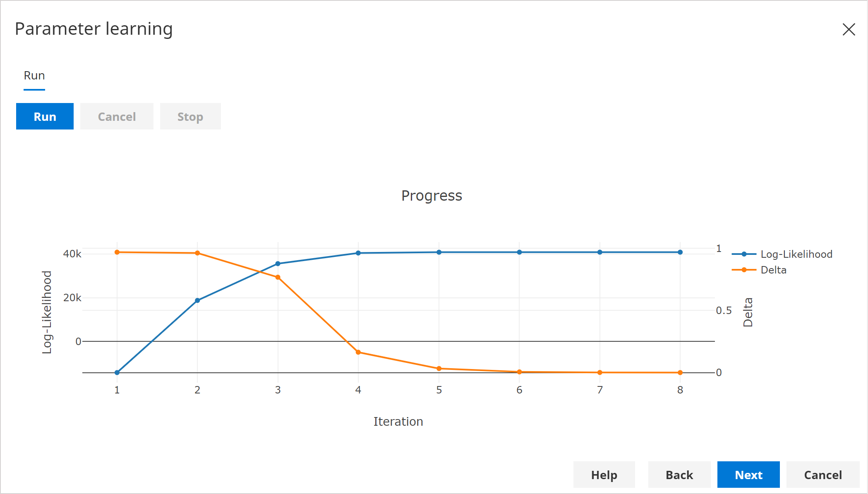868x494 pixels.
Task: Toggle Delta series in legend
Action: point(773,270)
